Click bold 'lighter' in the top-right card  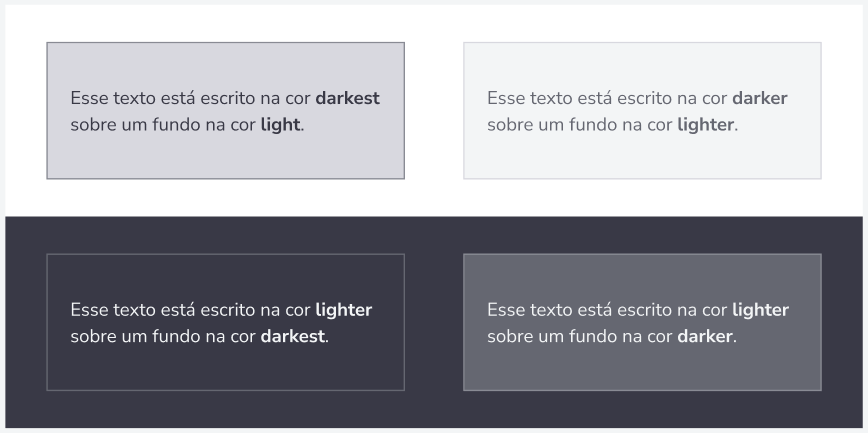click(x=706, y=125)
